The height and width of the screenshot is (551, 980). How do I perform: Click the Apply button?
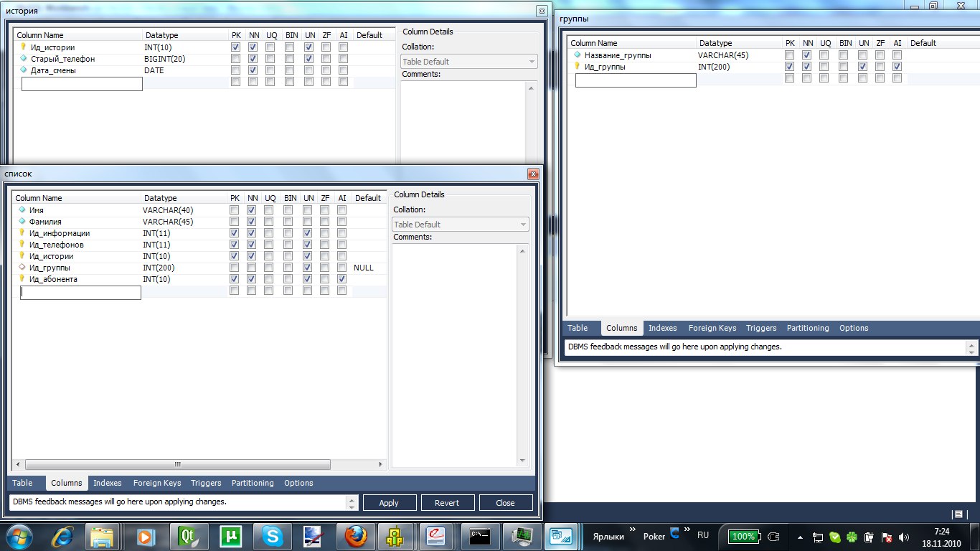(x=389, y=503)
